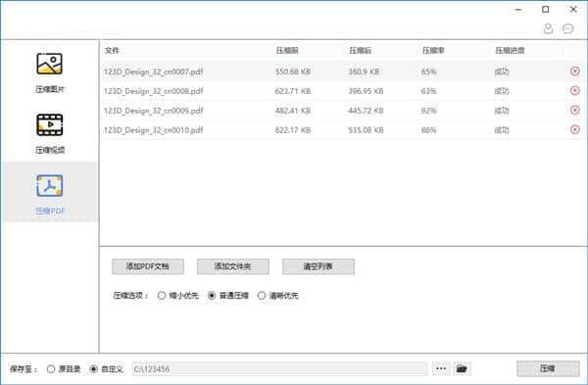Click the C:\123456 save path field

tap(279, 369)
